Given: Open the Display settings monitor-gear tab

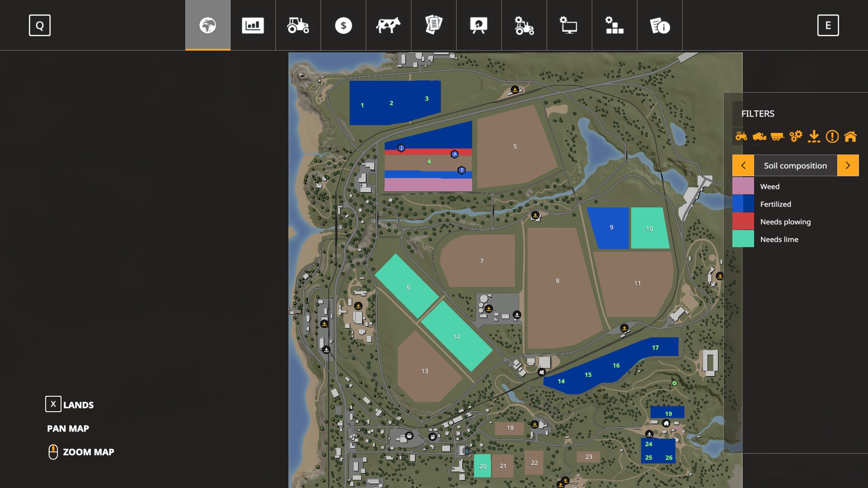Looking at the screenshot, I should [569, 25].
